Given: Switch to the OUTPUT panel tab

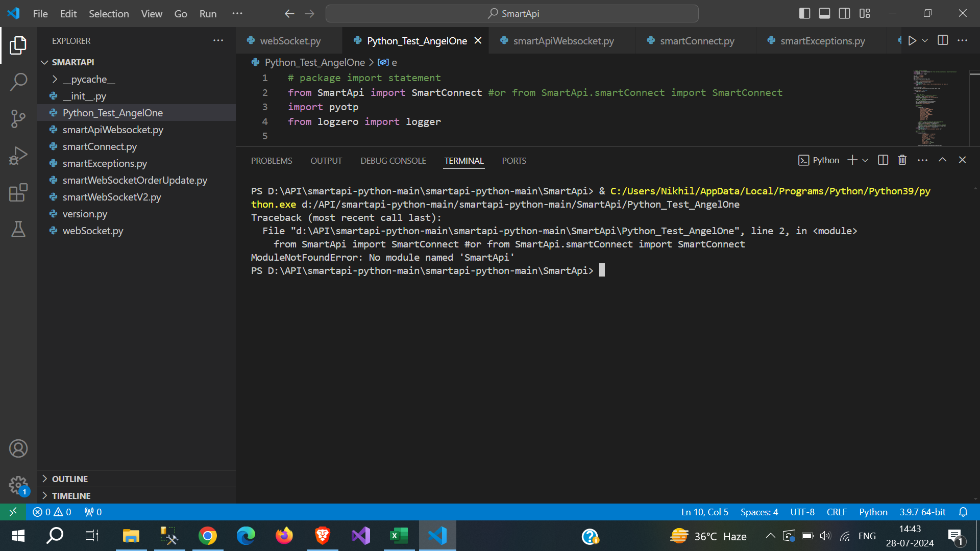Looking at the screenshot, I should [x=326, y=161].
